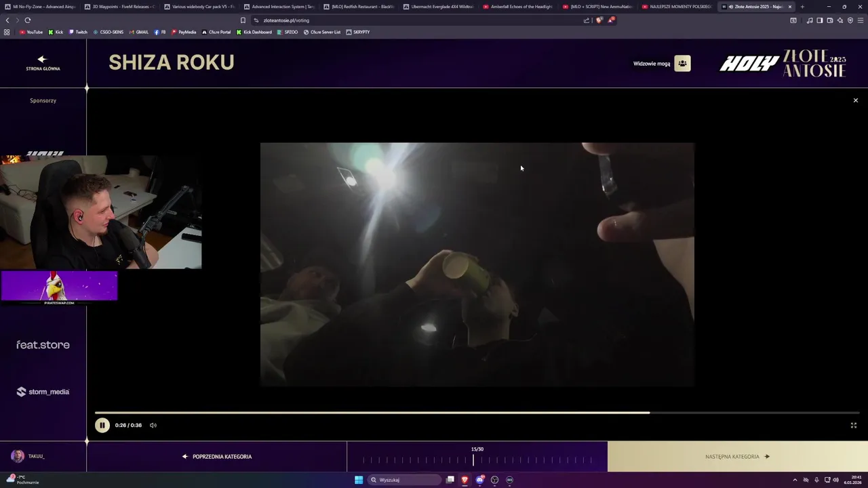Open the Brave Rewards triangle icon
The width and height of the screenshot is (868, 488).
point(611,20)
